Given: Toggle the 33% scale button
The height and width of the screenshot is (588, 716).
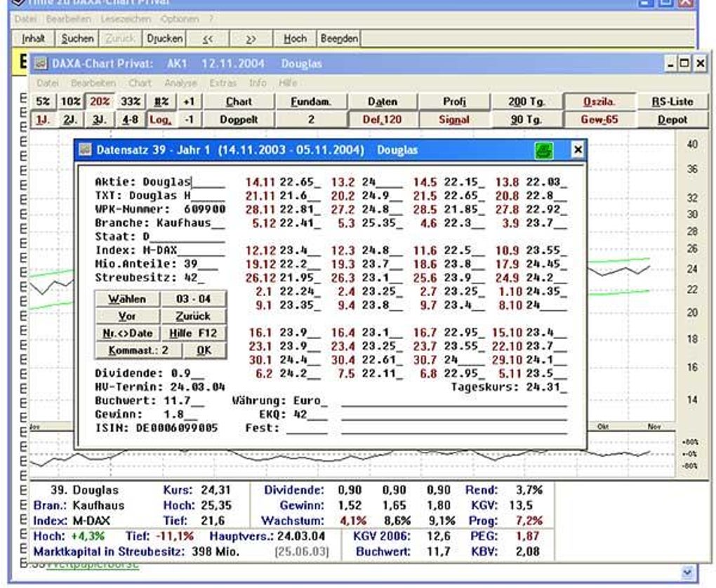Looking at the screenshot, I should (130, 101).
